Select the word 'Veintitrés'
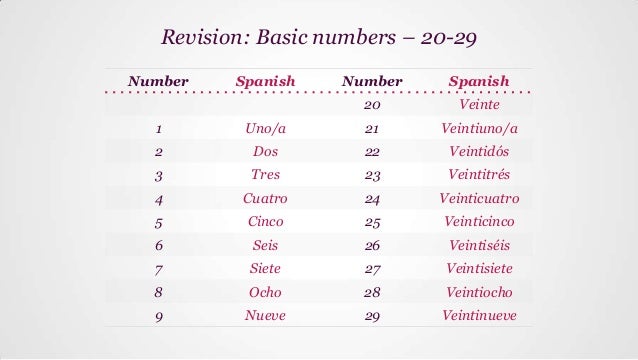 (479, 175)
